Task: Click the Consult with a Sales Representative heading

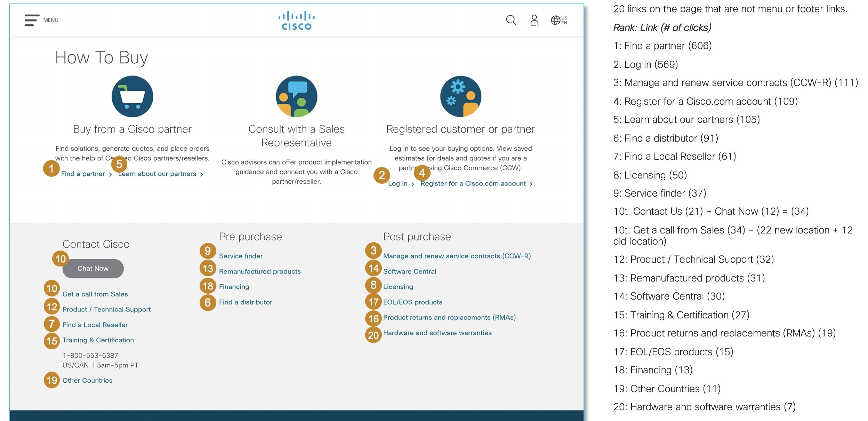Action: 296,136
